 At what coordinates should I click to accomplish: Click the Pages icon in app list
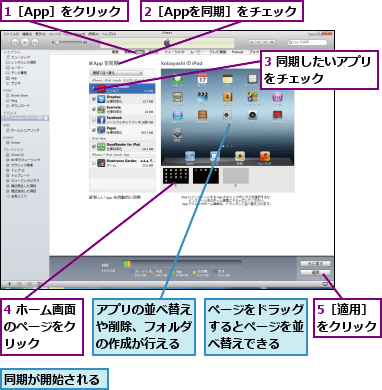point(101,130)
